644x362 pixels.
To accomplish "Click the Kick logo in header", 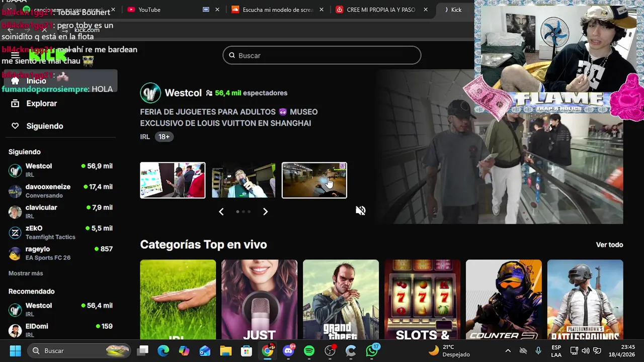I will (48, 55).
